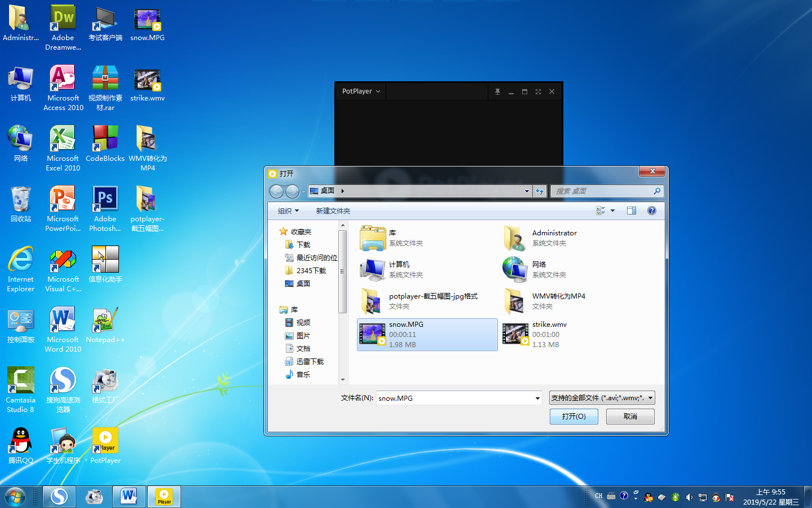The width and height of the screenshot is (812, 508).
Task: Toggle the preview pane icon in open dialog
Action: 632,211
